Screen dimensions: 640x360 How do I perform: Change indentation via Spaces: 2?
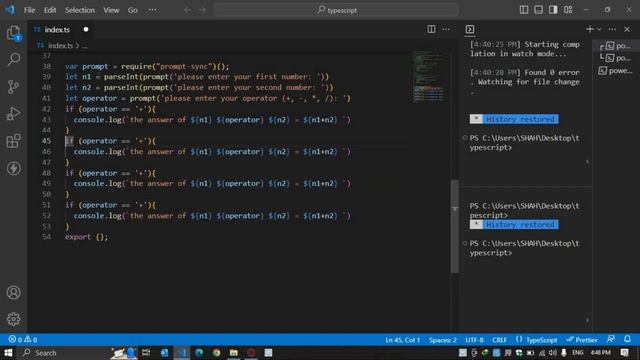pyautogui.click(x=442, y=340)
